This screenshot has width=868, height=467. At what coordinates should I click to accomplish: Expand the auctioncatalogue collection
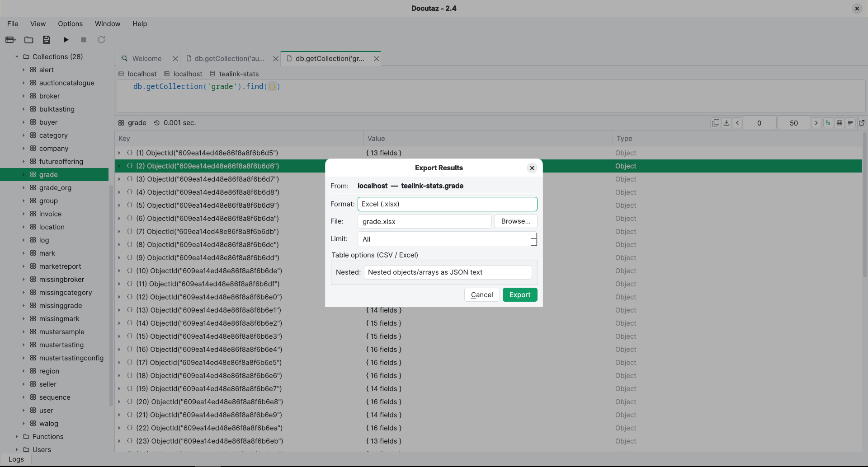pos(24,83)
